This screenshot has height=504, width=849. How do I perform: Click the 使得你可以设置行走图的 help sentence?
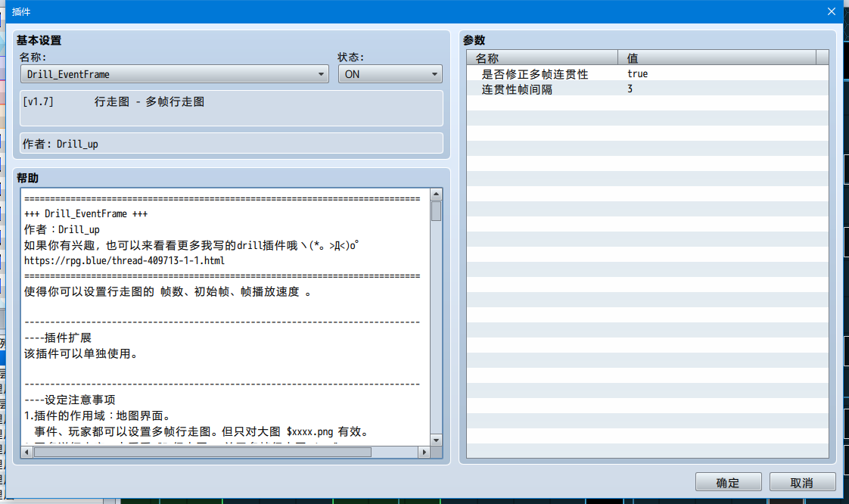coord(168,291)
